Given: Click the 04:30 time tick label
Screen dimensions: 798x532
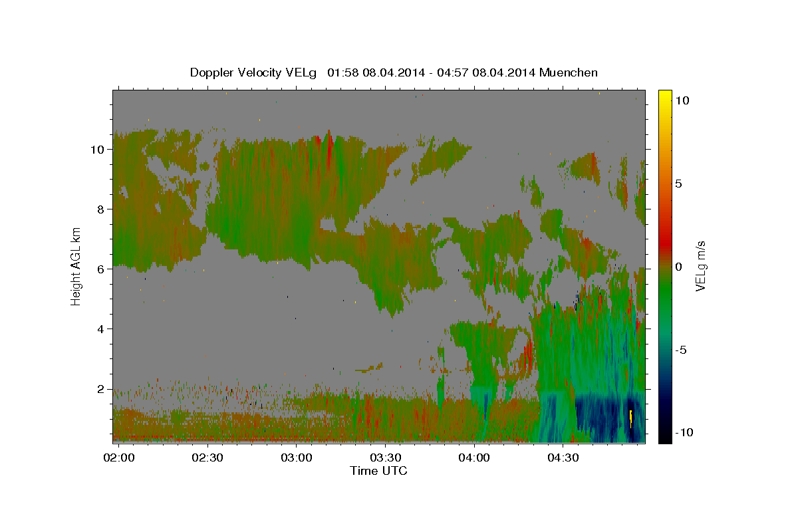Looking at the screenshot, I should tap(564, 458).
